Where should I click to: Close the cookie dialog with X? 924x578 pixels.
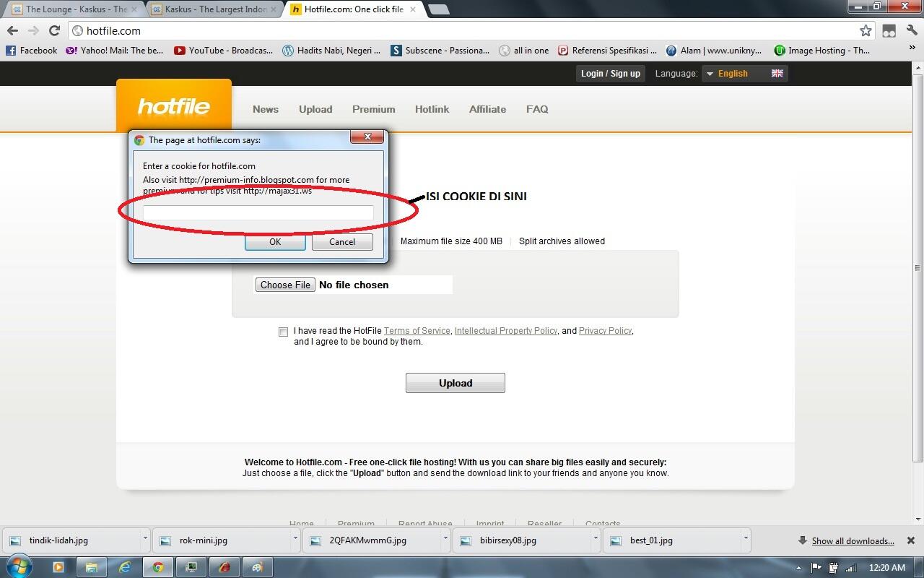[x=367, y=137]
